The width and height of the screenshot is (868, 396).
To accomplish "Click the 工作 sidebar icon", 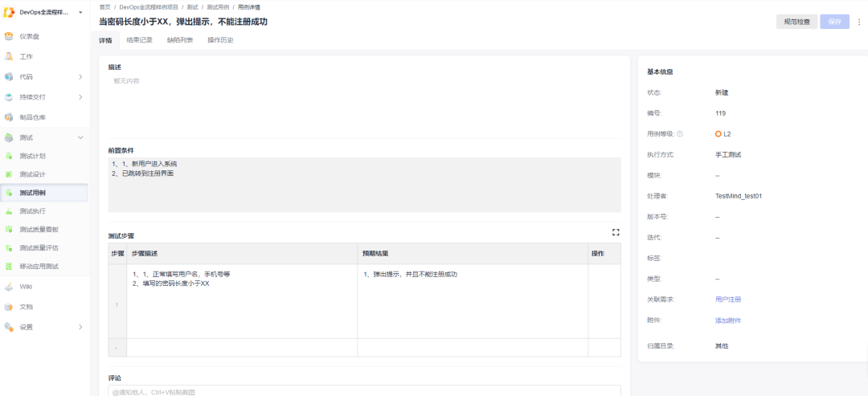I will [9, 56].
